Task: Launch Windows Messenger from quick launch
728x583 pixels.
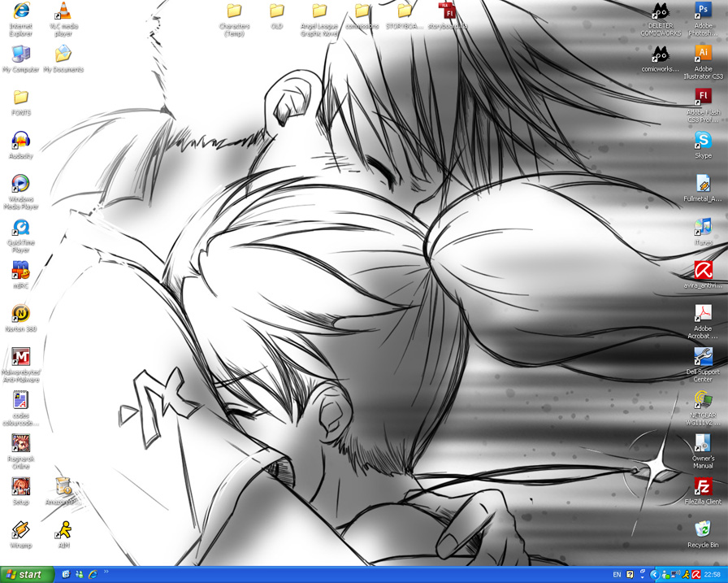Action: coord(80,575)
